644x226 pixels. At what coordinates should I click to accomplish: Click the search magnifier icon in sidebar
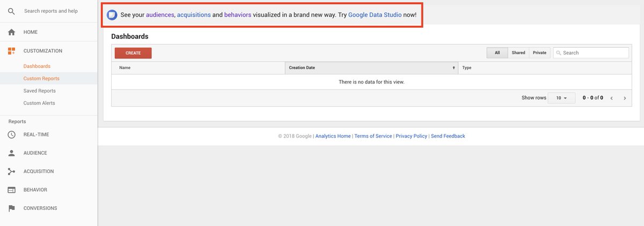point(11,11)
